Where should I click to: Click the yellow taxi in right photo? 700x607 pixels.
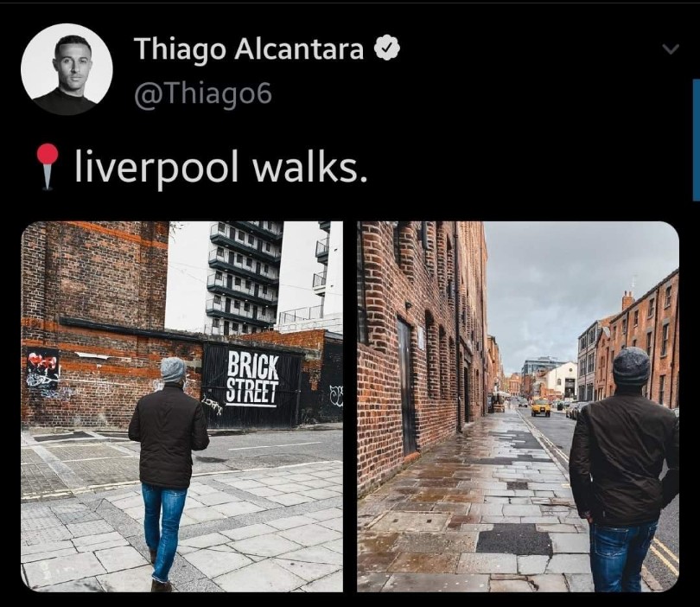click(x=541, y=407)
